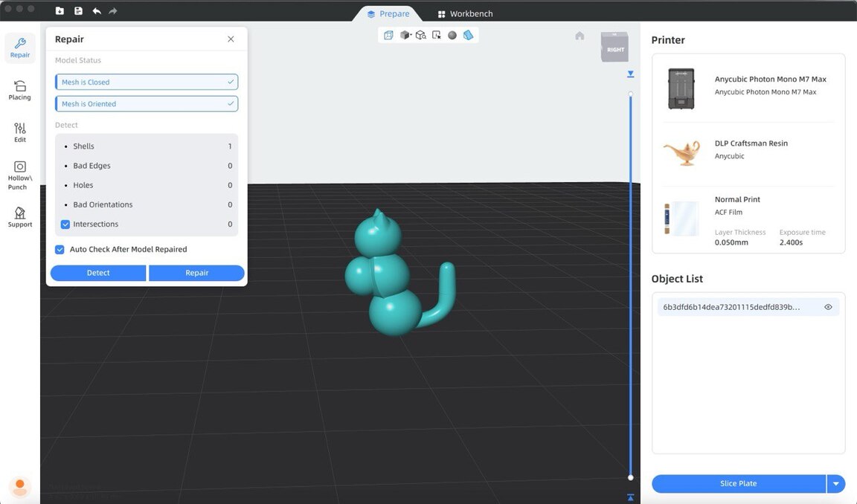This screenshot has height=504, width=857.
Task: Open the view cube style dropdown
Action: click(x=406, y=35)
